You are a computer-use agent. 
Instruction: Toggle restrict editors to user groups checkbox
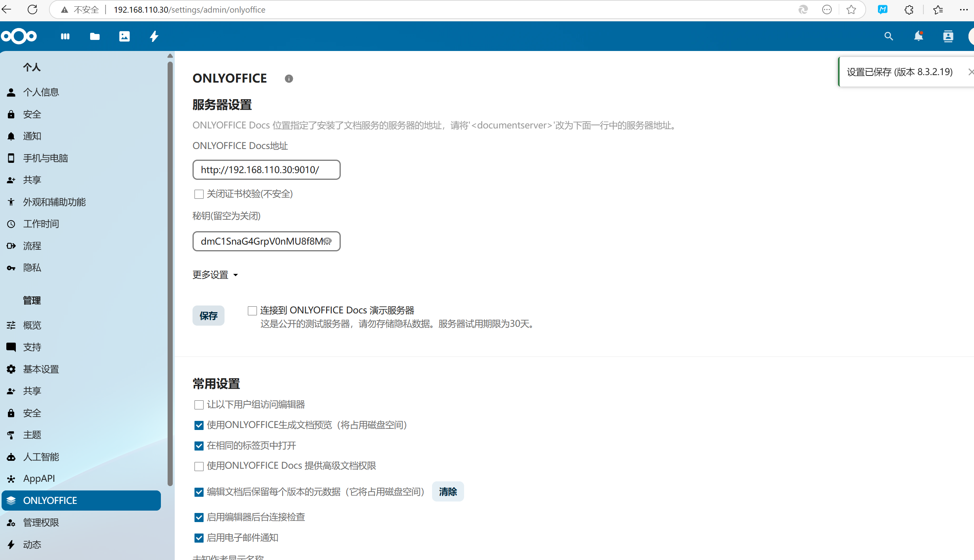(199, 405)
